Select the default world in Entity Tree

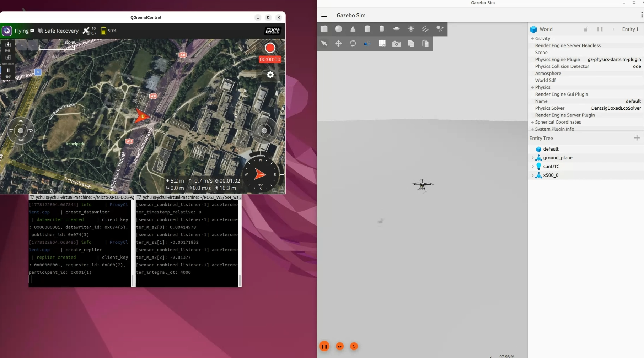click(x=586, y=149)
